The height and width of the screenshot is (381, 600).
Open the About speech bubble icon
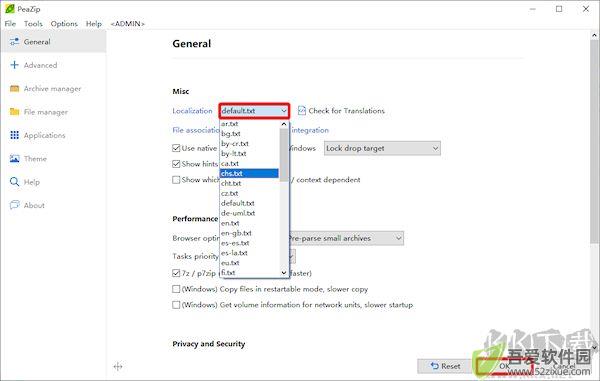click(x=14, y=205)
